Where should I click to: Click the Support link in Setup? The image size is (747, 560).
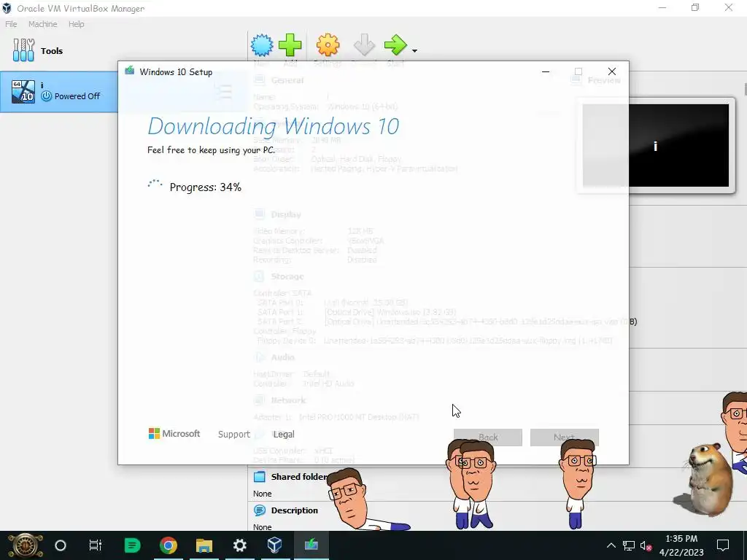tap(234, 435)
